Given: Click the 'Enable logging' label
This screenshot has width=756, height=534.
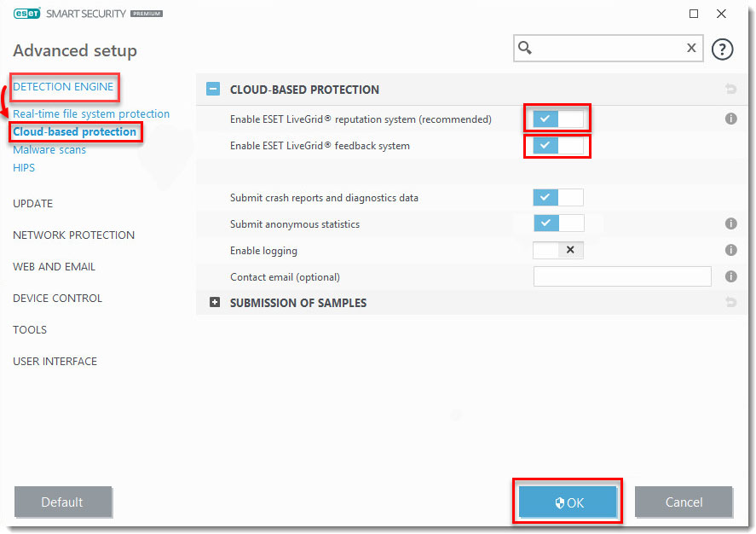Looking at the screenshot, I should (263, 251).
